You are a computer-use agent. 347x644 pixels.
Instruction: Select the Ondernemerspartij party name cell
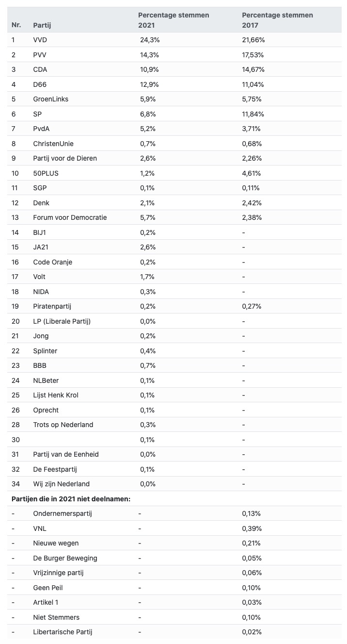pyautogui.click(x=63, y=513)
